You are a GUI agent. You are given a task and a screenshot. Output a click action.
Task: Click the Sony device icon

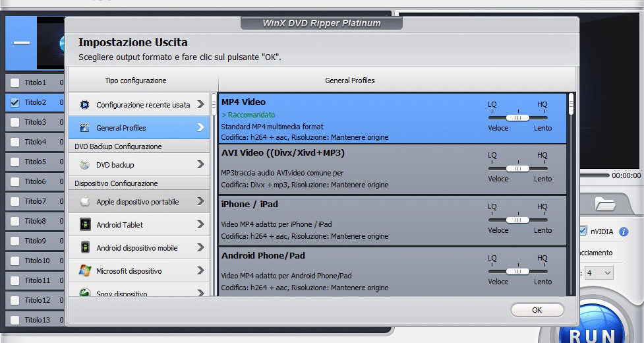[84, 293]
